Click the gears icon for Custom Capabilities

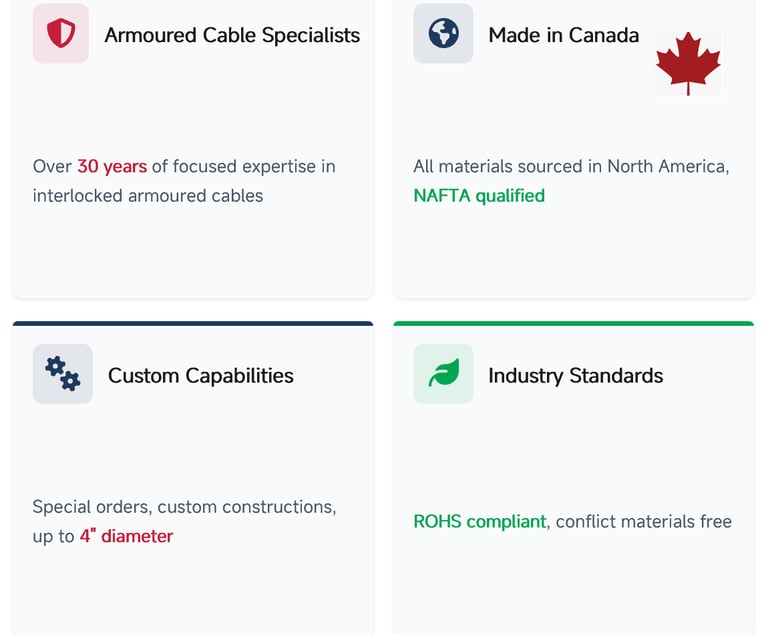pos(62,374)
